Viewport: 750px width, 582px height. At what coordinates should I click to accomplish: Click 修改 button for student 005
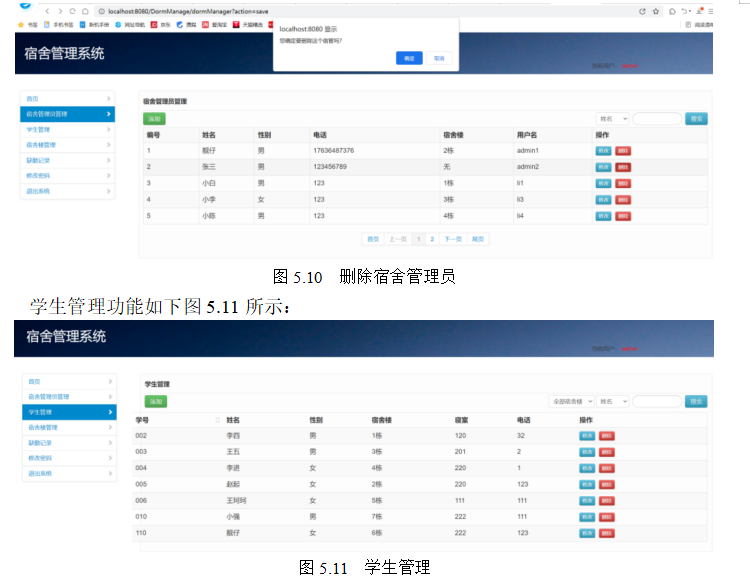587,484
